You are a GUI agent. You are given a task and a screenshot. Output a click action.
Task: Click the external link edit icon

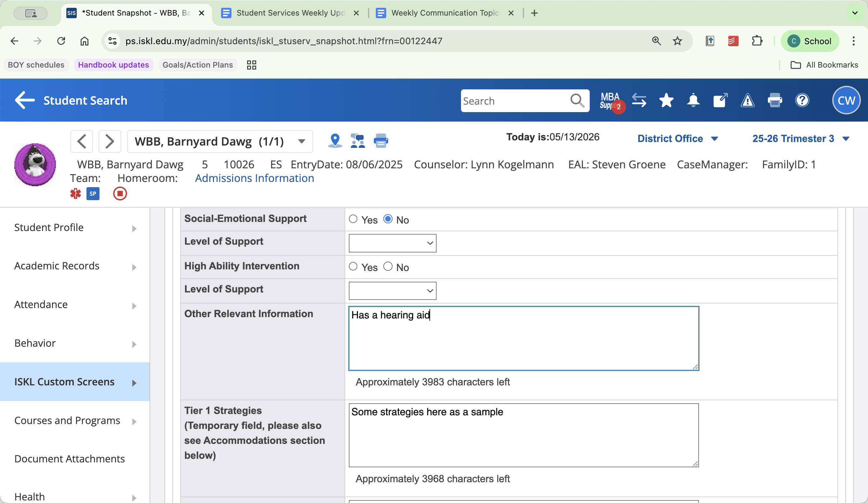pos(720,100)
